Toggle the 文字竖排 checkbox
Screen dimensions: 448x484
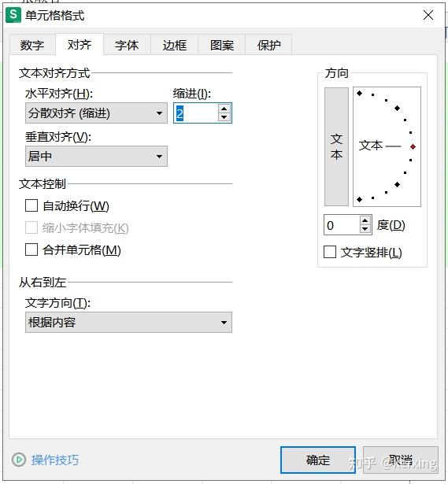330,252
